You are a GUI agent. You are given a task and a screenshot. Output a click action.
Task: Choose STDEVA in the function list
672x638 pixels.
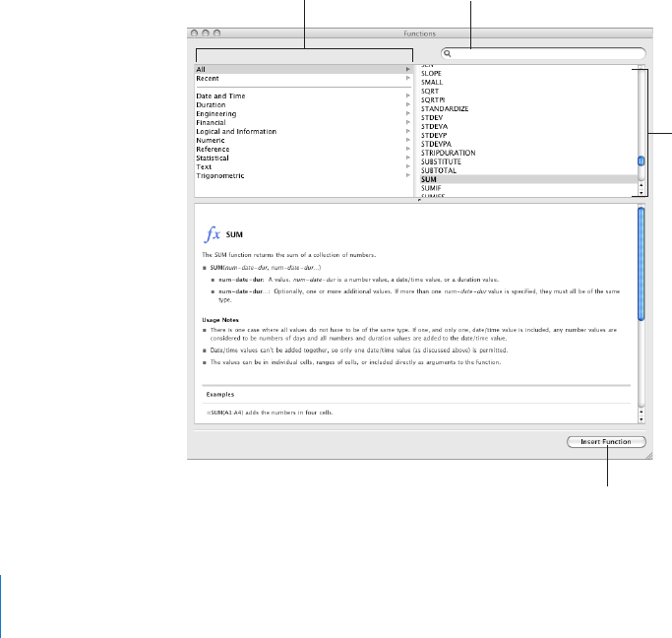[528, 126]
